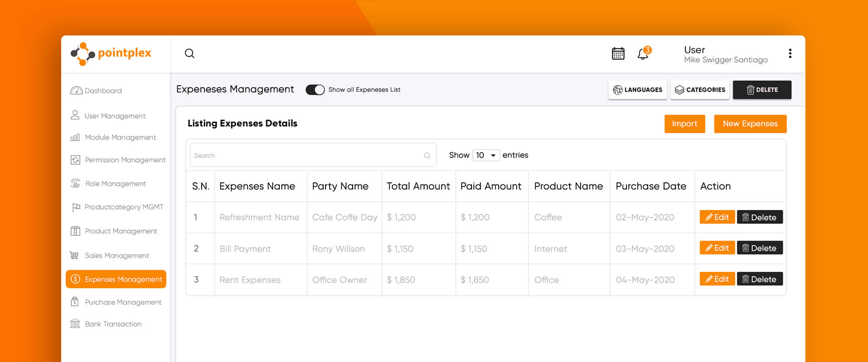
Task: Select Expenses Management sidebar item
Action: (116, 279)
